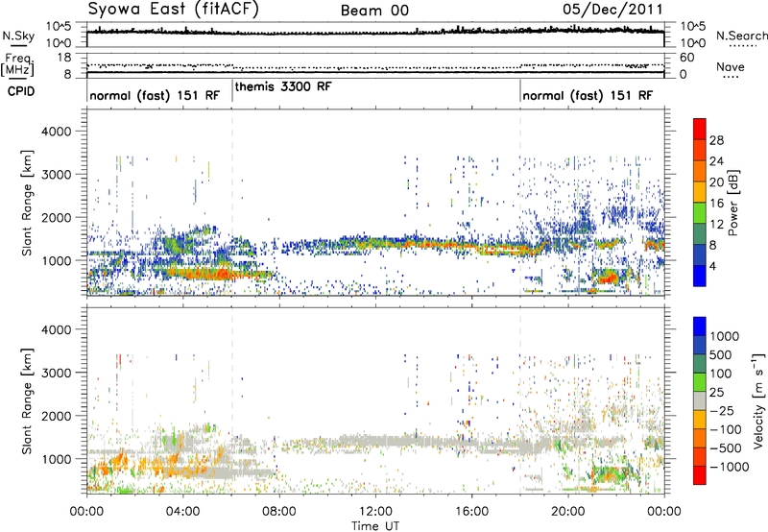The height and width of the screenshot is (532, 768).
Task: Click the '18' frequency axis value
Action: pos(64,58)
